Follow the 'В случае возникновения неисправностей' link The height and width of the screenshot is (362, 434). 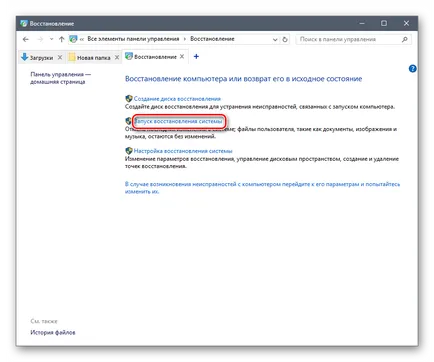pyautogui.click(x=262, y=188)
